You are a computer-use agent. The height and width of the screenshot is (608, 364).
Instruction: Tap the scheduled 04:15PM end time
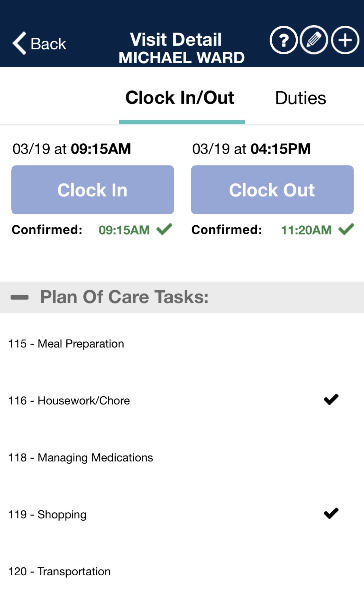click(280, 149)
